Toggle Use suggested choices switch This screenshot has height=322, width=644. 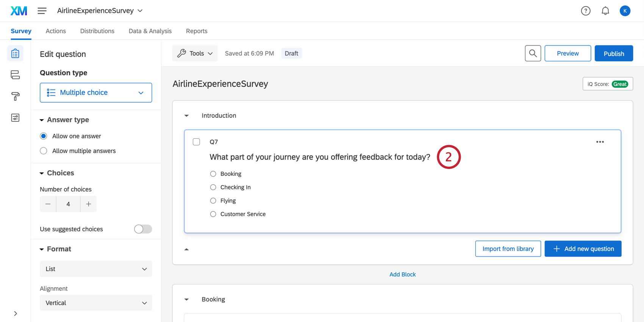(x=143, y=229)
